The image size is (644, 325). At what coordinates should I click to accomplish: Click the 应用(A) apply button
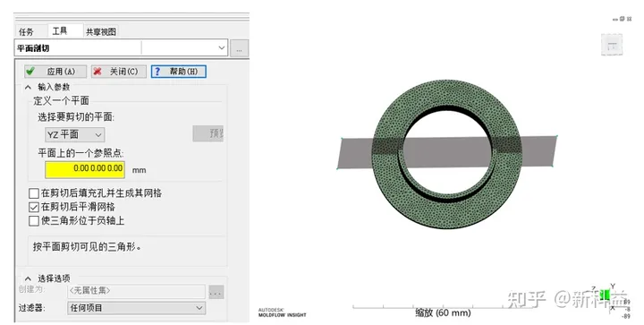pos(55,72)
